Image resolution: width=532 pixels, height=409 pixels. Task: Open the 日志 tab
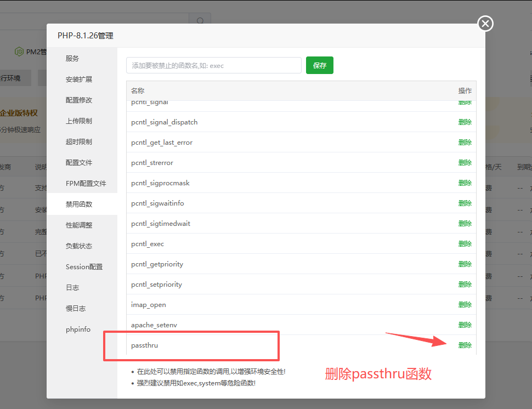(72, 288)
